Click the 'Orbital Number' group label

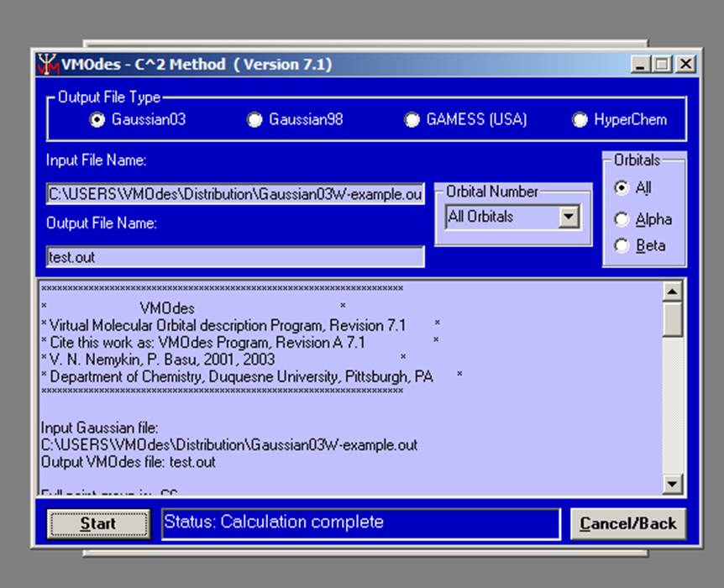[x=492, y=192]
